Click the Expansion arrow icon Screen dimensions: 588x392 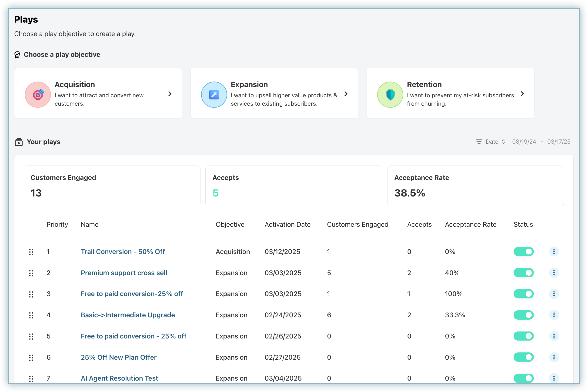(x=214, y=95)
